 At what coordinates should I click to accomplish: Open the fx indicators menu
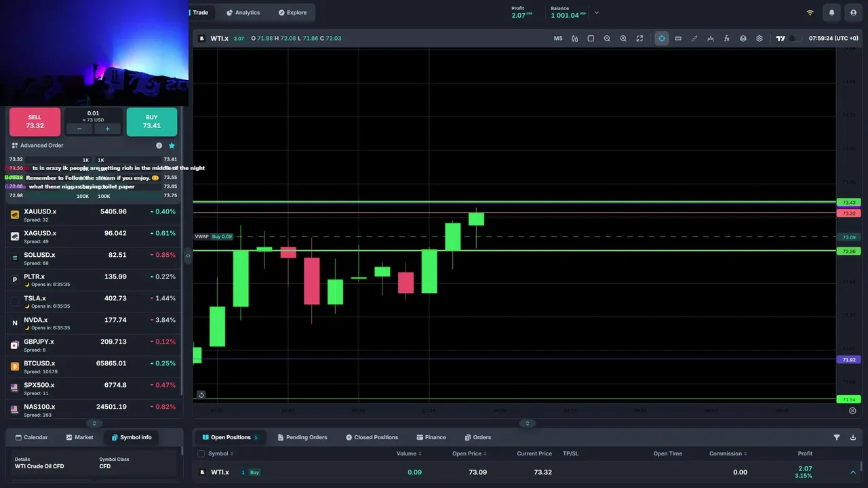727,39
